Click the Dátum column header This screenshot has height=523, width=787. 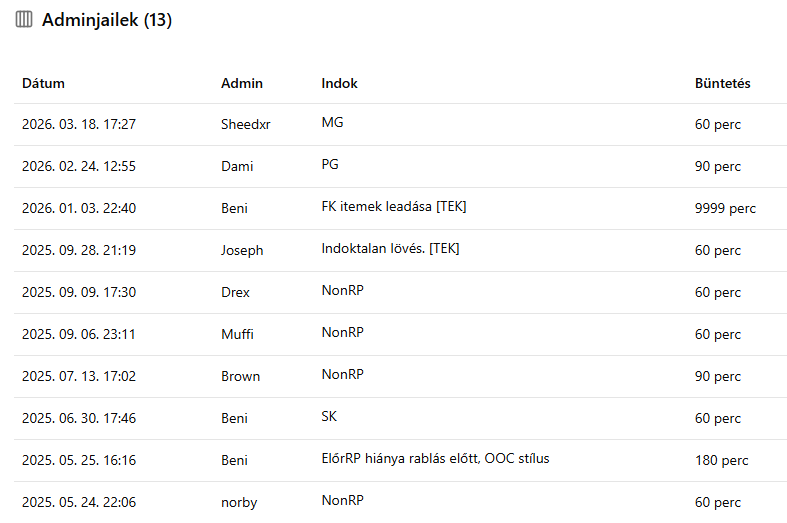click(43, 84)
